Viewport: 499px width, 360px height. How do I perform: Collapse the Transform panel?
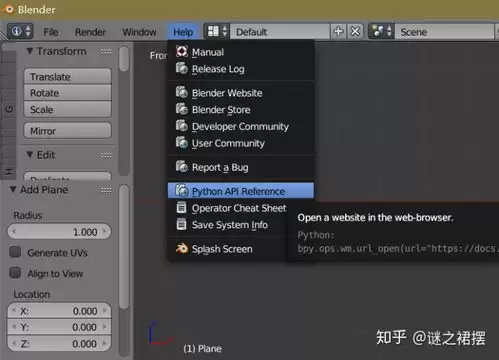[x=30, y=51]
